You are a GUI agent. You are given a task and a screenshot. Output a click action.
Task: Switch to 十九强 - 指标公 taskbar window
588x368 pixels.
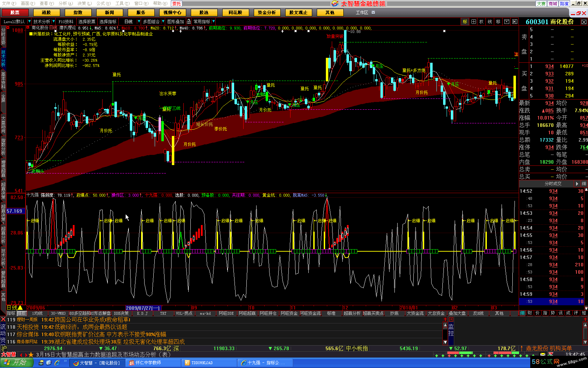point(265,363)
